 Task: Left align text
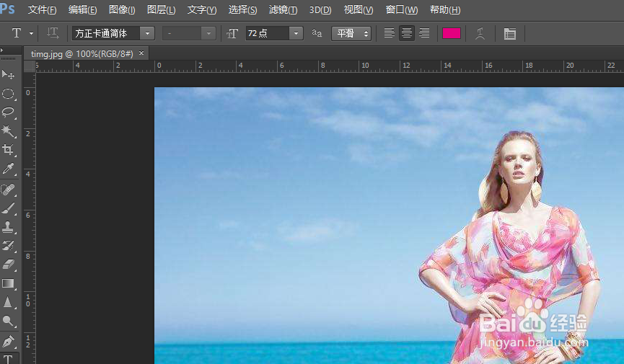tap(390, 33)
